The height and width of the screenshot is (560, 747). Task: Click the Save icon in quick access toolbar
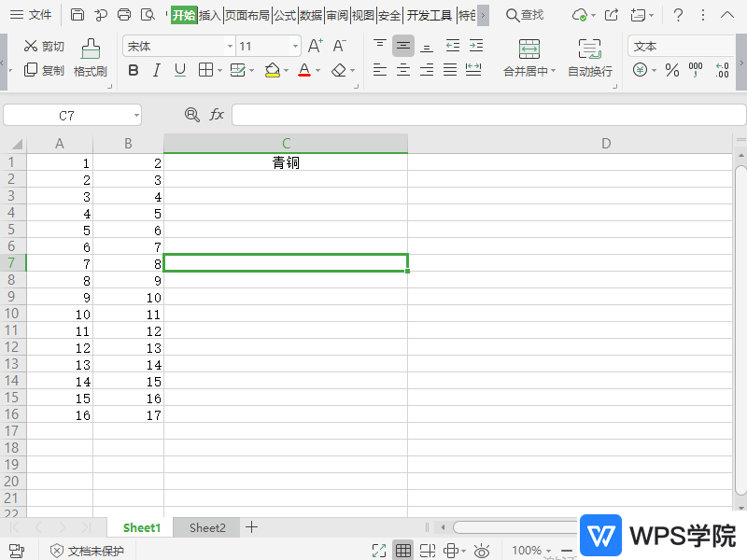[x=78, y=15]
